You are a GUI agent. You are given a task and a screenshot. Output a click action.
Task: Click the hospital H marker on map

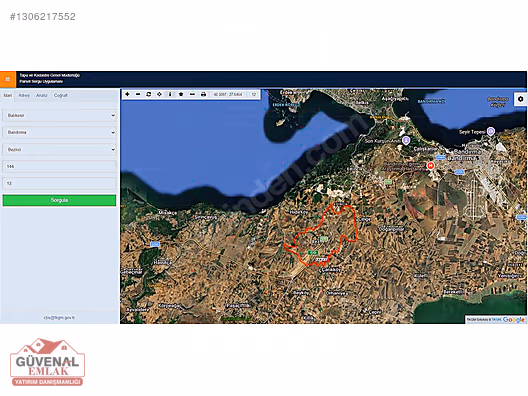(430, 165)
